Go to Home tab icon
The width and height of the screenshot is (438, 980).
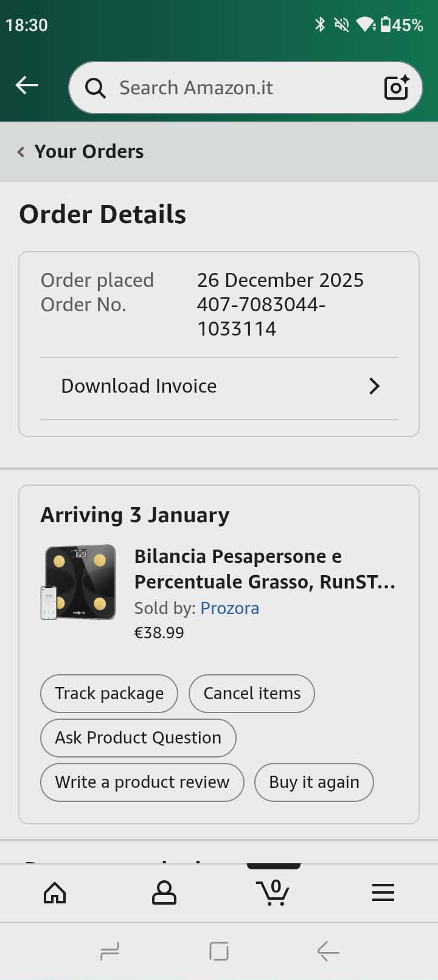tap(55, 892)
